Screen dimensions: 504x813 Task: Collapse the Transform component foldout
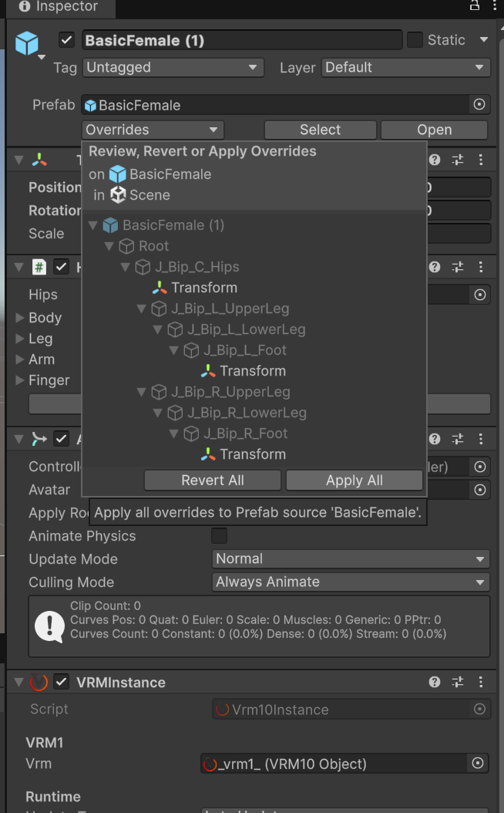pyautogui.click(x=19, y=160)
